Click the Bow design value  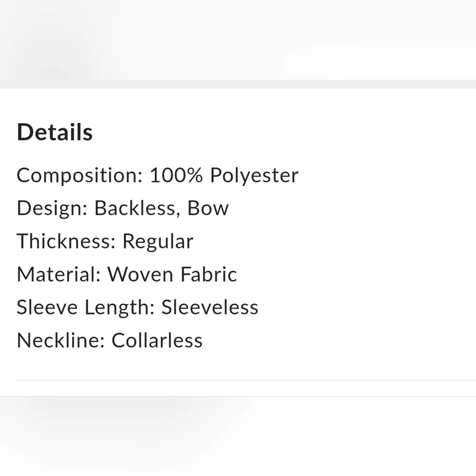[208, 208]
